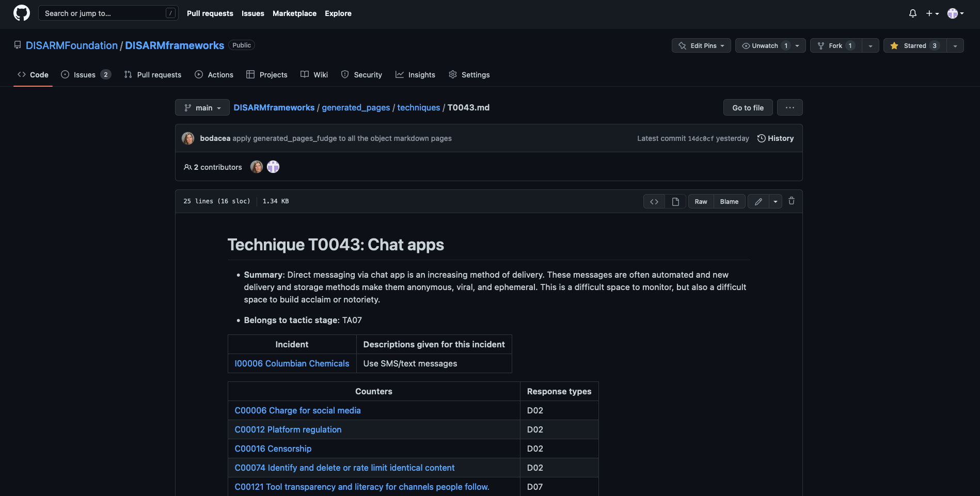Open the Blame view
Image resolution: width=980 pixels, height=496 pixels.
(x=729, y=201)
